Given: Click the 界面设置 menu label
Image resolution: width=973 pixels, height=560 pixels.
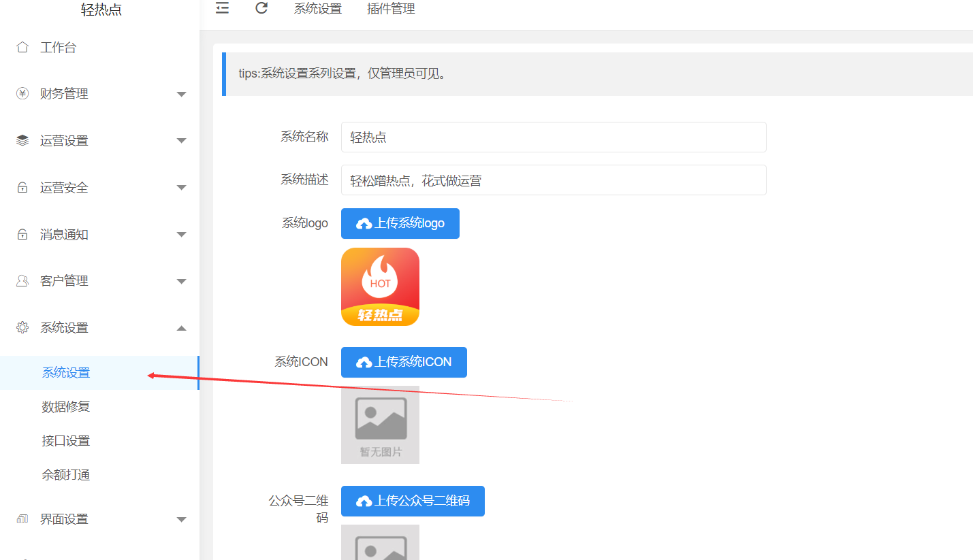Looking at the screenshot, I should point(64,519).
